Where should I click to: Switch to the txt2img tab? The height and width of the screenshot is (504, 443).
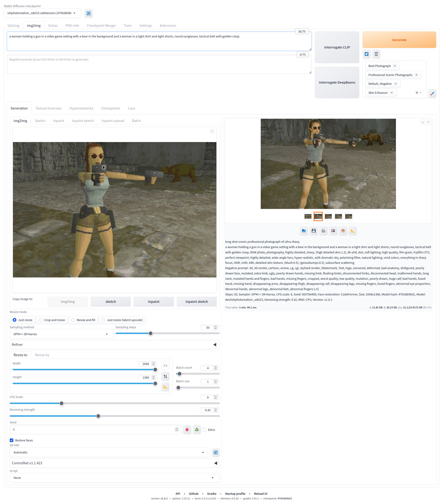point(13,26)
